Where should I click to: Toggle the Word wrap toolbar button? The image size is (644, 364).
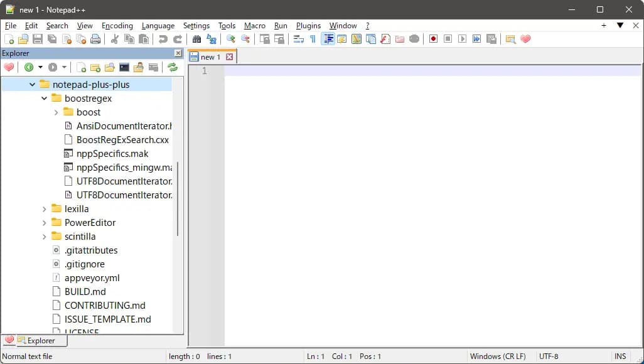pyautogui.click(x=298, y=39)
